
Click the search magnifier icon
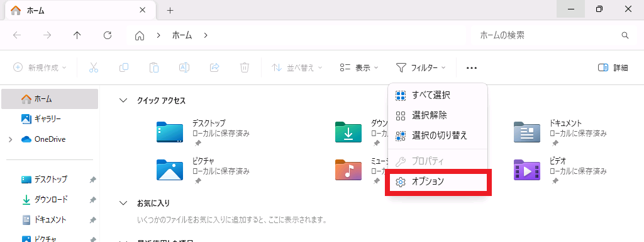tap(625, 35)
